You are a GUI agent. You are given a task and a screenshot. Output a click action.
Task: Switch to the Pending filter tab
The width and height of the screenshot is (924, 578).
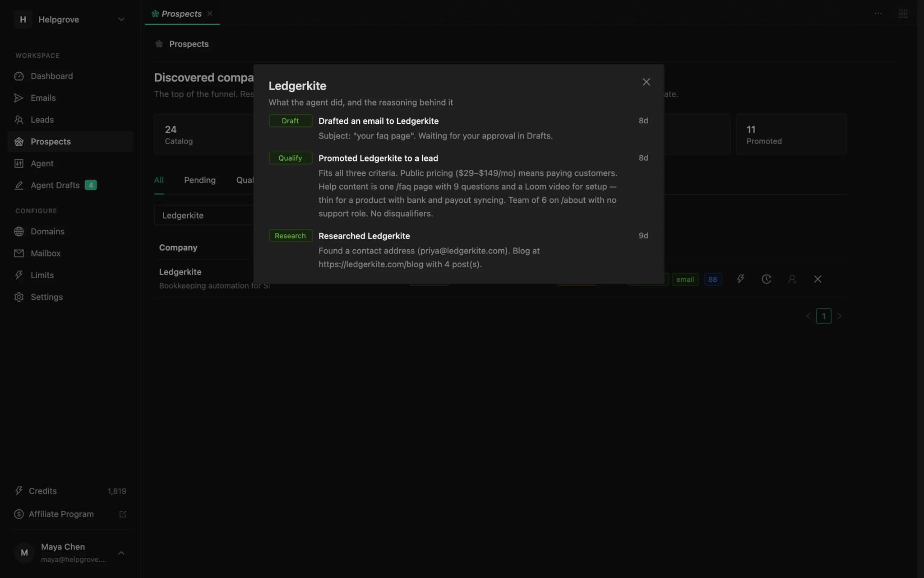[200, 180]
